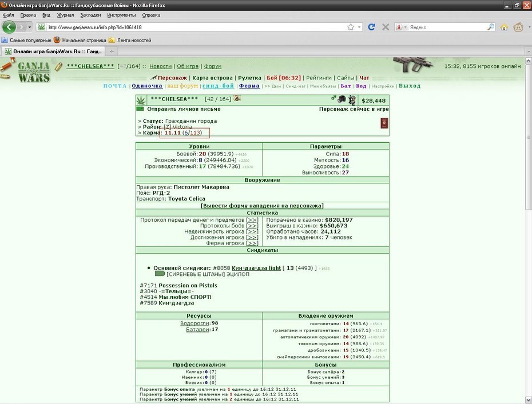532x404 pixels.
Task: Open the Новости link
Action: tap(161, 66)
